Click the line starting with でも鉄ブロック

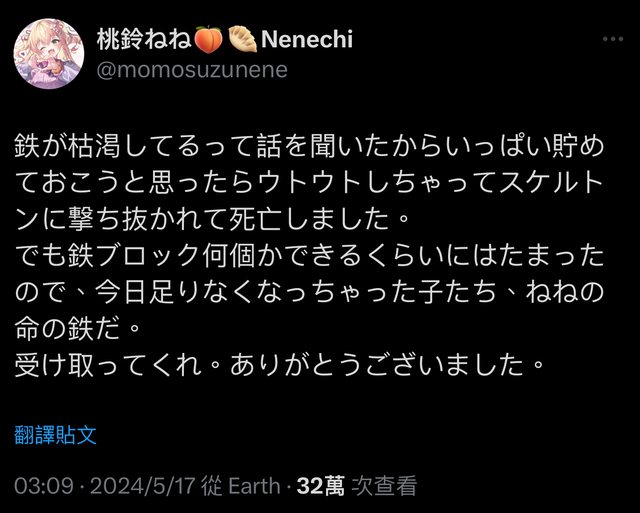click(x=310, y=255)
